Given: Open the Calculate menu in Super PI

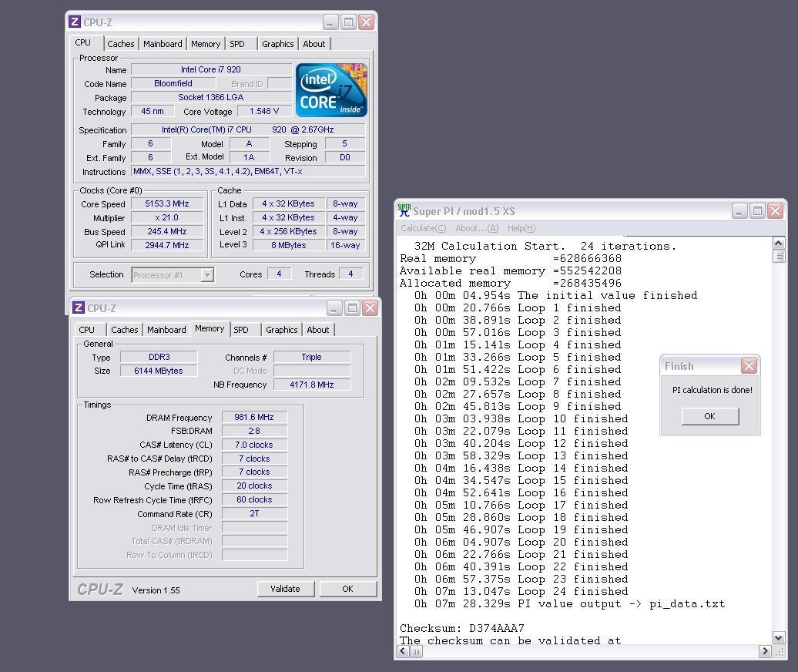Looking at the screenshot, I should click(424, 228).
